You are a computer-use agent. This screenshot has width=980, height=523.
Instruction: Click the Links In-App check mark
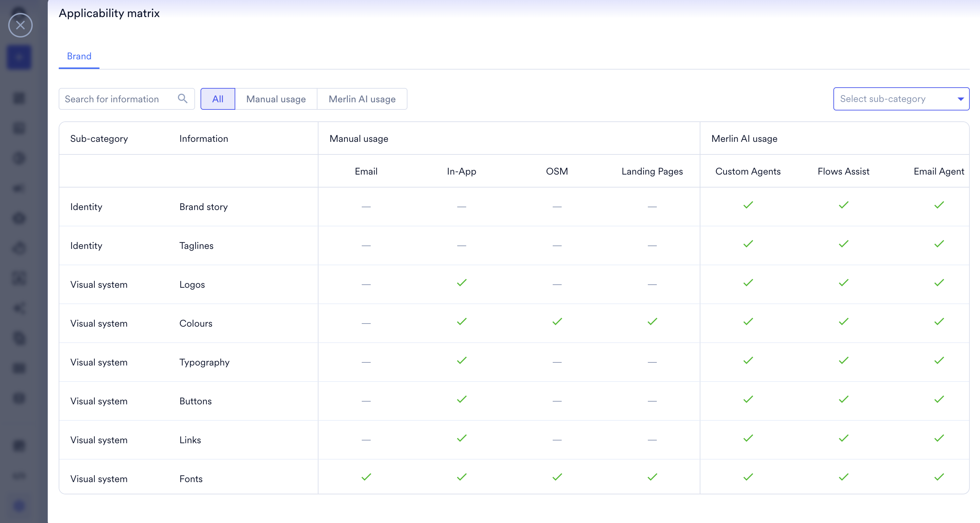point(462,438)
